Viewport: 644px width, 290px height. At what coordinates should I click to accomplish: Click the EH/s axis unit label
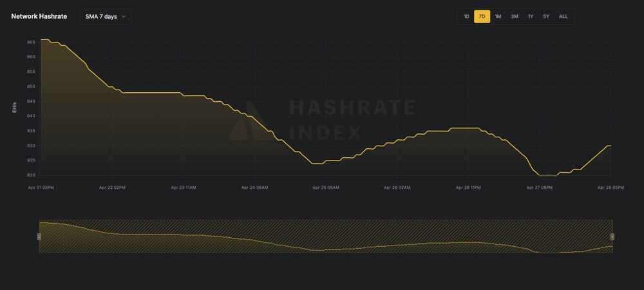pyautogui.click(x=15, y=108)
